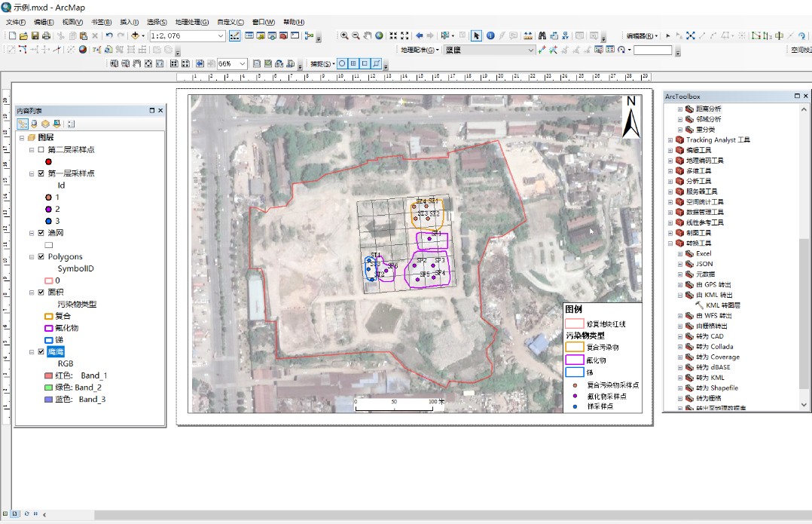Click the Full Extent globe icon

pos(379,35)
